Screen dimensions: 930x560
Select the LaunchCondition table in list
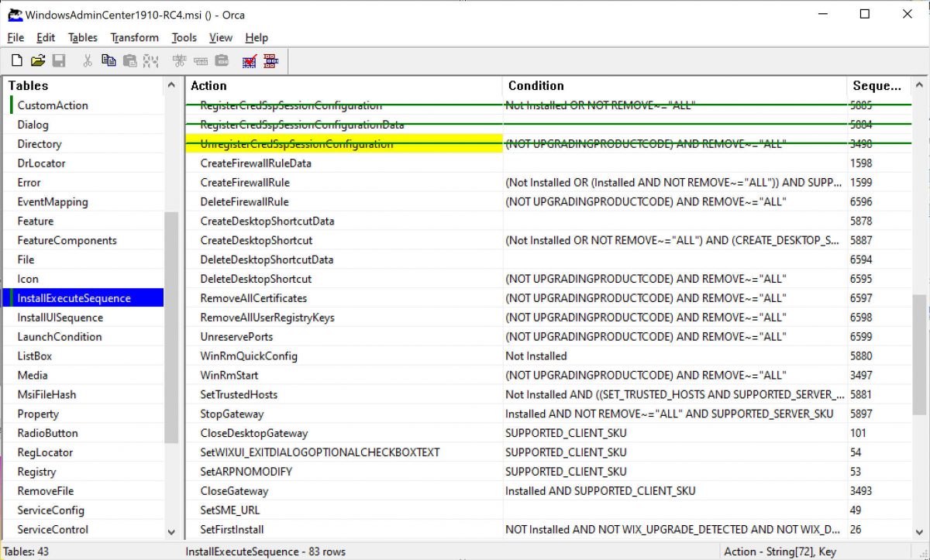coord(60,337)
